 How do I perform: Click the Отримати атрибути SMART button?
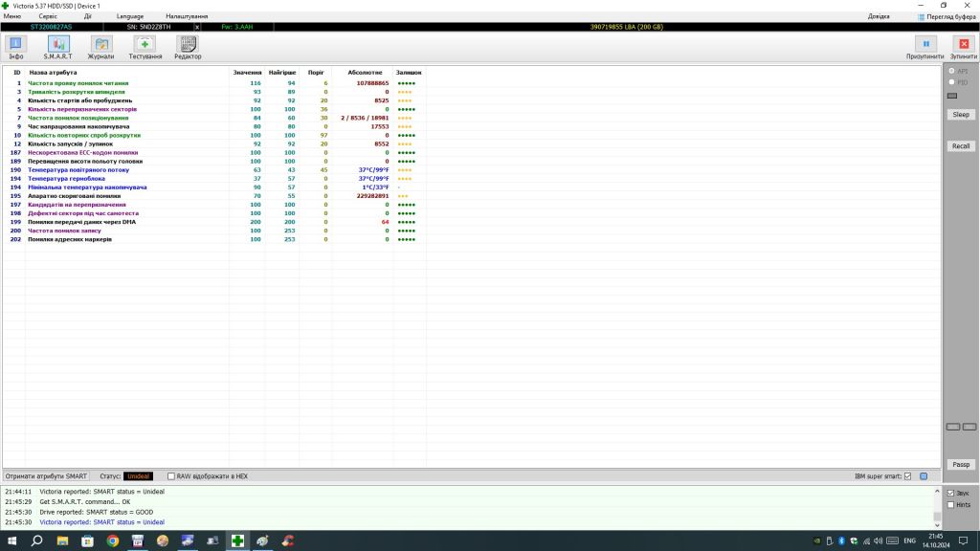pyautogui.click(x=46, y=476)
